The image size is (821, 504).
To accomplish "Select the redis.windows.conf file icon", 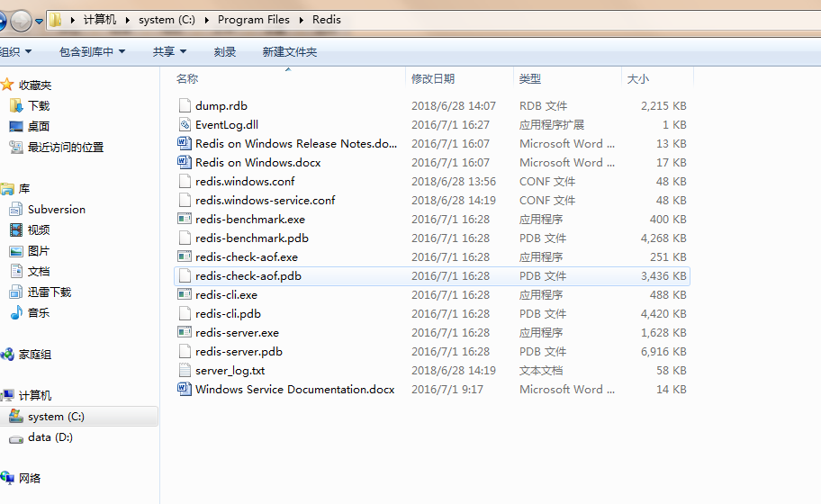I will [x=185, y=181].
